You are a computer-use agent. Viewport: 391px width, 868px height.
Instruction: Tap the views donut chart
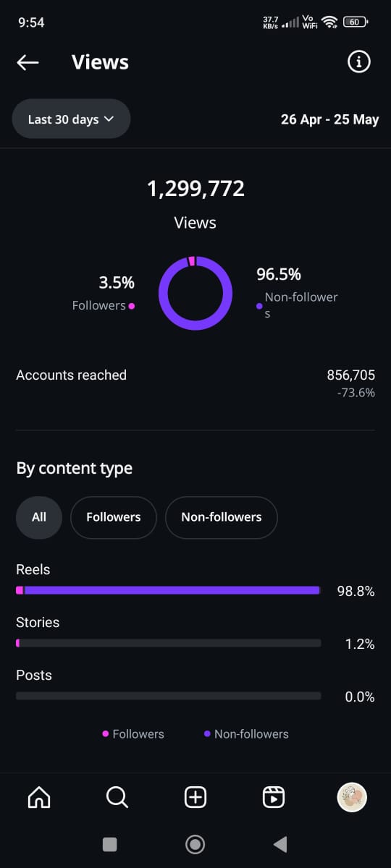tap(195, 293)
